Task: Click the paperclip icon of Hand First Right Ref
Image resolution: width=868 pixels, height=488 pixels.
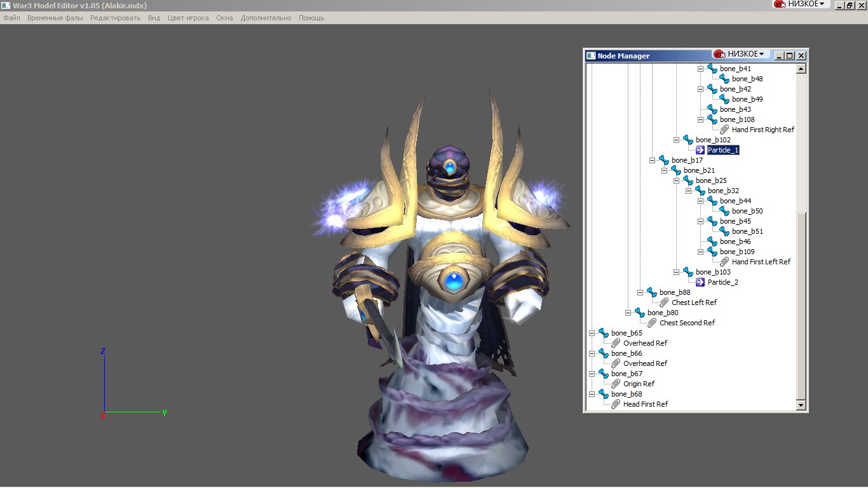Action: (x=724, y=130)
